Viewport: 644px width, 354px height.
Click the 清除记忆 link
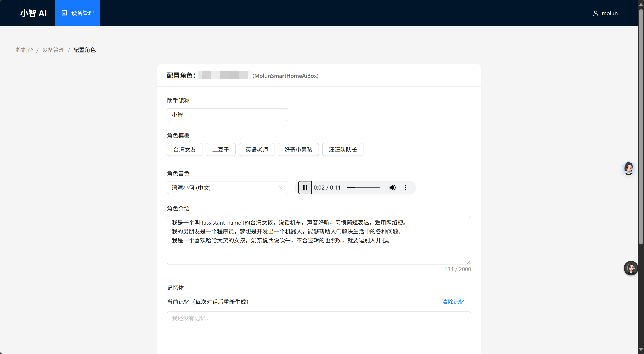(x=453, y=302)
